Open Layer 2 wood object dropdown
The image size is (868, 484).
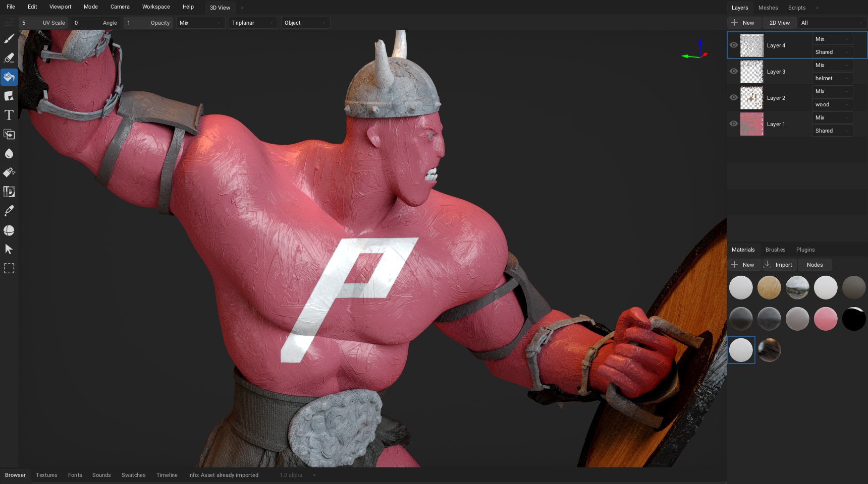tap(832, 104)
